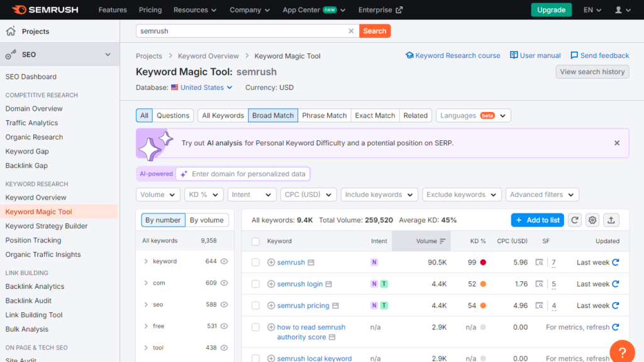
Task: Switch to the Questions tab
Action: (173, 116)
